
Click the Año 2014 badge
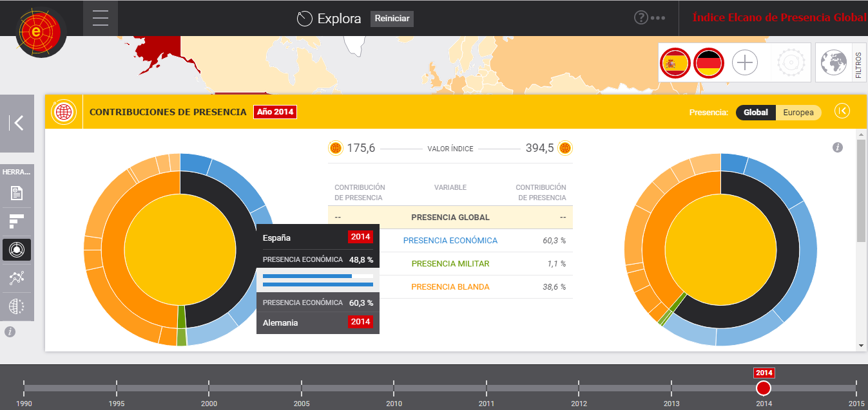275,112
